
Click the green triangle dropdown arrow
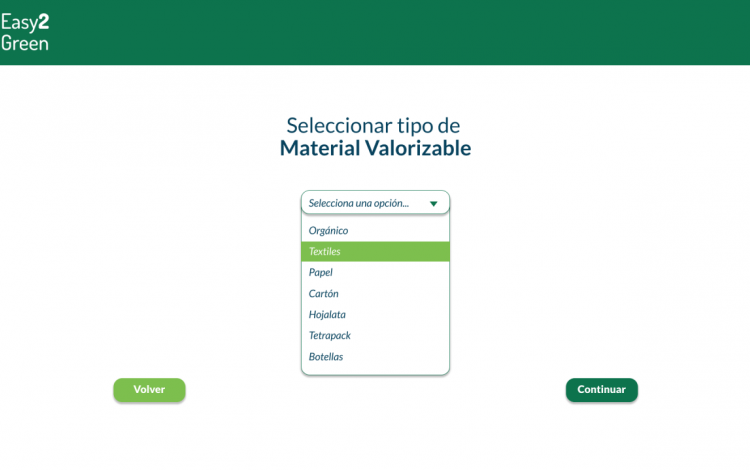(x=433, y=204)
